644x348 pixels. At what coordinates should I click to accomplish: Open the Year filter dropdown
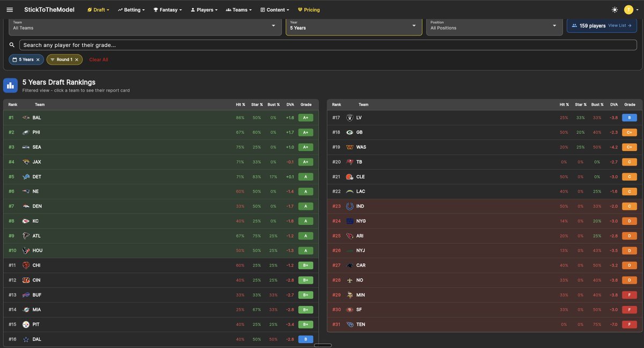coord(354,25)
